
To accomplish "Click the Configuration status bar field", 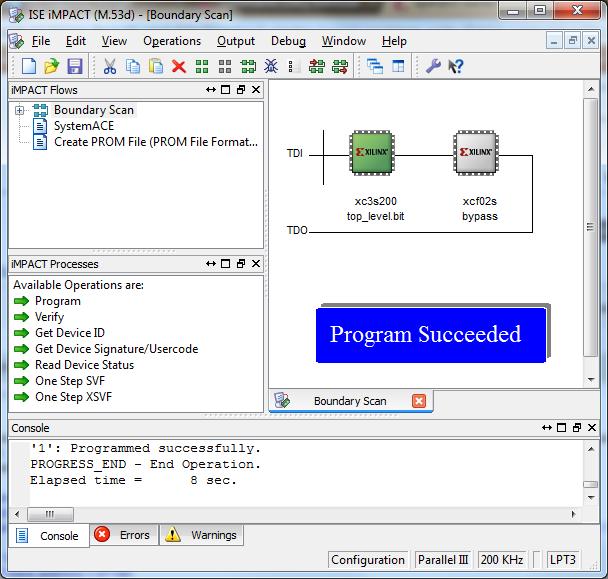I will (368, 560).
